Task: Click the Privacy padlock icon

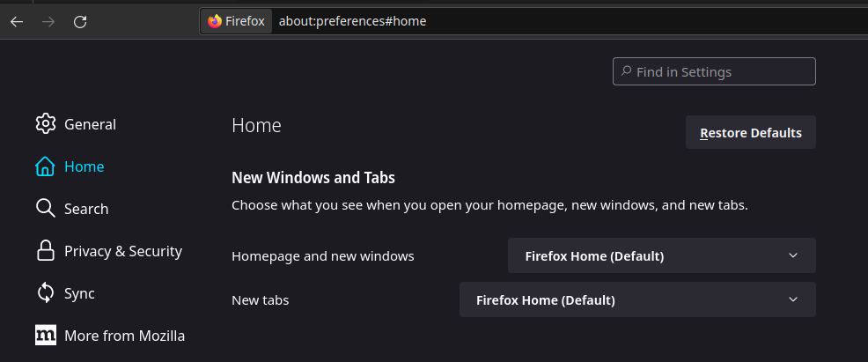Action: tap(46, 251)
